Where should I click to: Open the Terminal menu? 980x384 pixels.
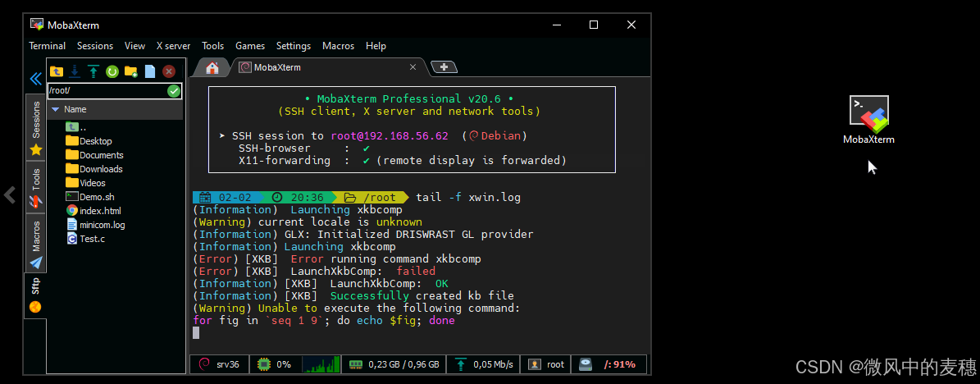pyautogui.click(x=47, y=46)
